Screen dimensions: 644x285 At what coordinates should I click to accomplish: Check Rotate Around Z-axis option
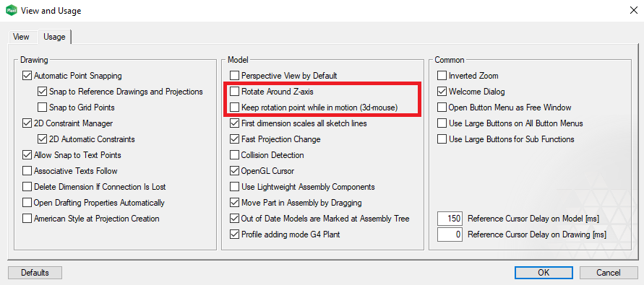(234, 92)
